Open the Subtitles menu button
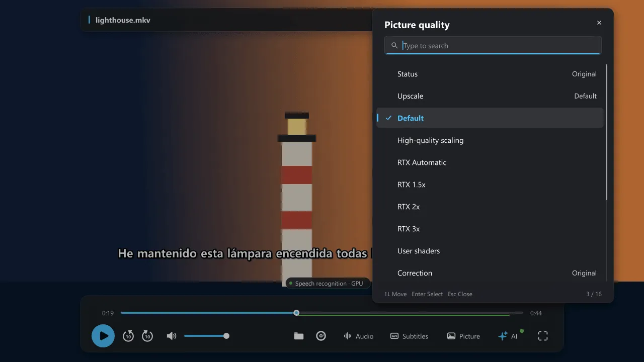Image resolution: width=644 pixels, height=362 pixels. pos(410,336)
